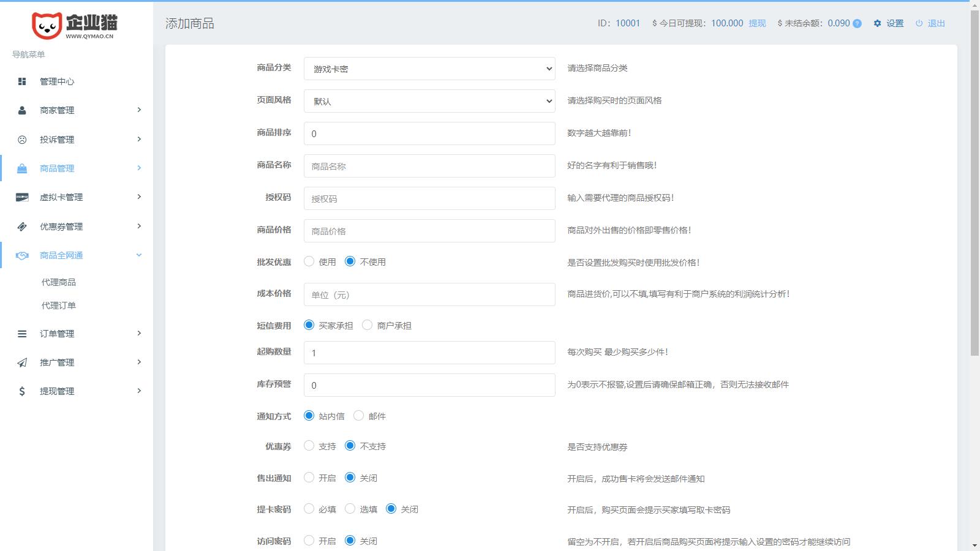The width and height of the screenshot is (980, 551).
Task: Click the 商品名称 input field
Action: [429, 166]
